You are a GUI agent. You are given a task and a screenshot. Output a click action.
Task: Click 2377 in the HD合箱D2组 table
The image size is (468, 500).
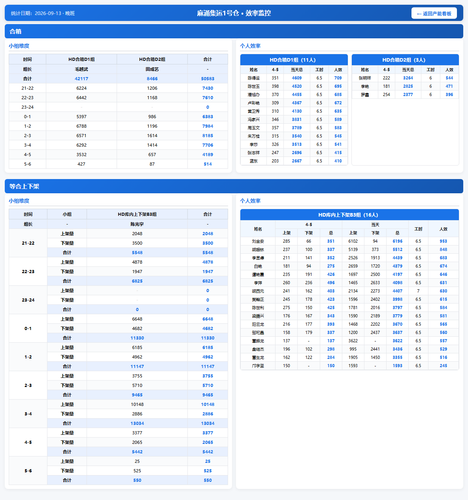click(x=408, y=95)
